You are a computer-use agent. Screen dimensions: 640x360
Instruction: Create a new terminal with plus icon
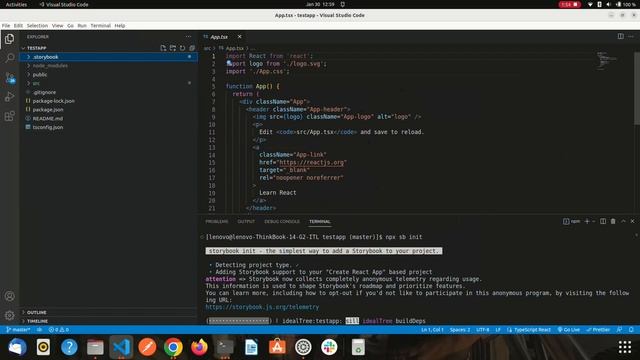point(587,221)
